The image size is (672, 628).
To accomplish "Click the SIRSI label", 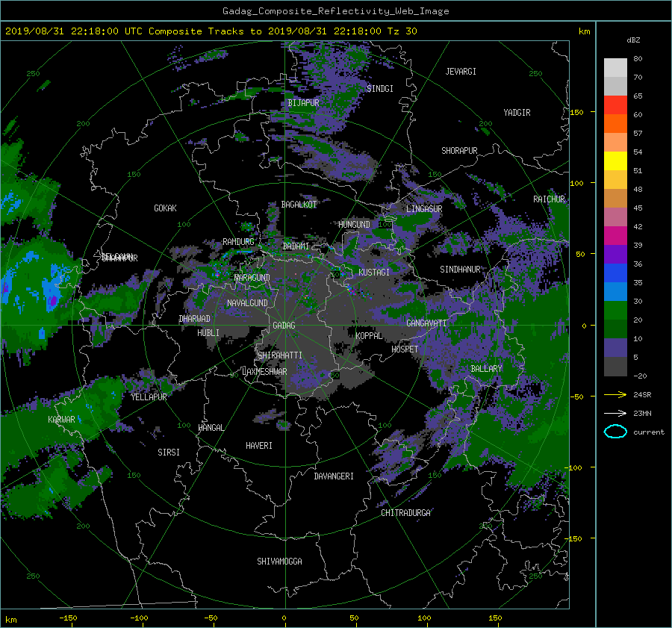I will 169,453.
